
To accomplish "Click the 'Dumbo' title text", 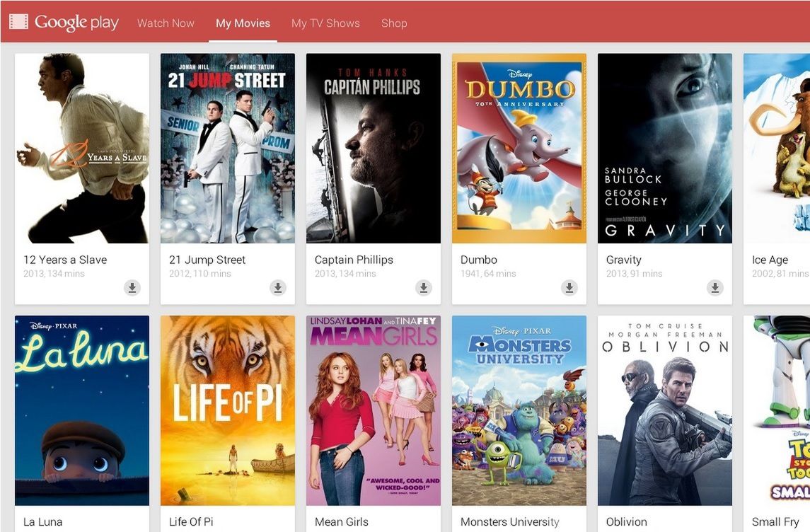I will (x=479, y=260).
